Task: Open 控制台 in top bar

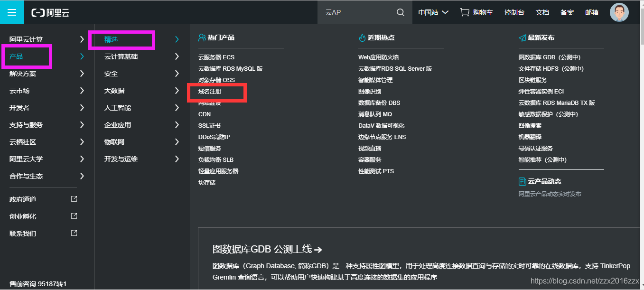Action: (514, 12)
